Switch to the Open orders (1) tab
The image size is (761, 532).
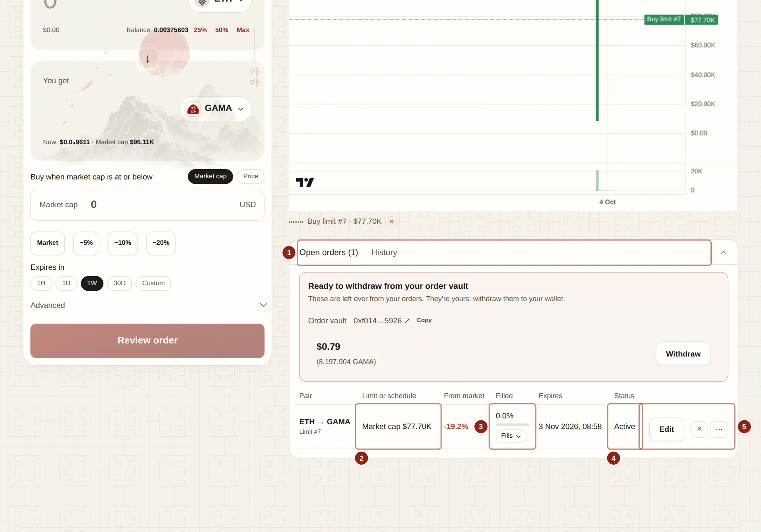[x=329, y=252]
